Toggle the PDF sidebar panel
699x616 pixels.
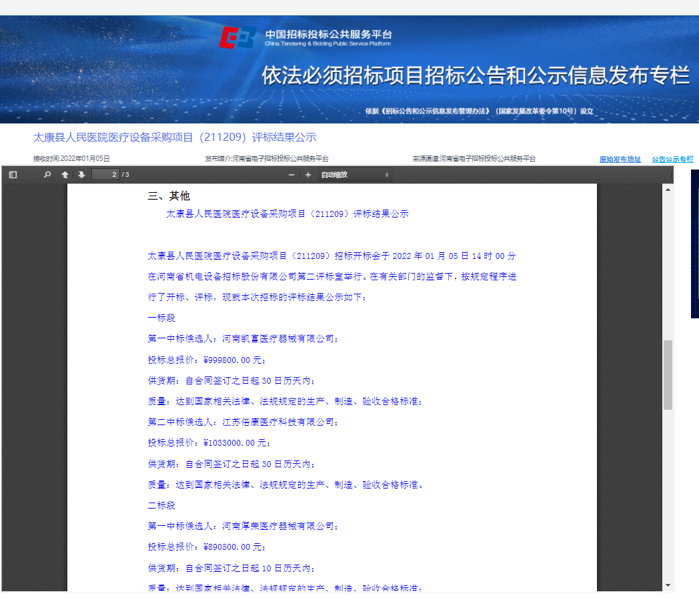click(13, 175)
